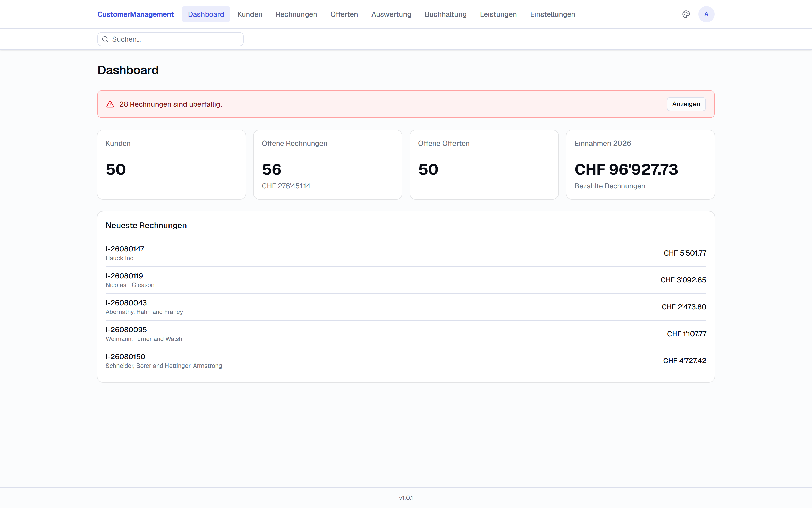Click the amount CHF 4'727.42
Viewport: 812px width, 508px height.
[685, 360]
